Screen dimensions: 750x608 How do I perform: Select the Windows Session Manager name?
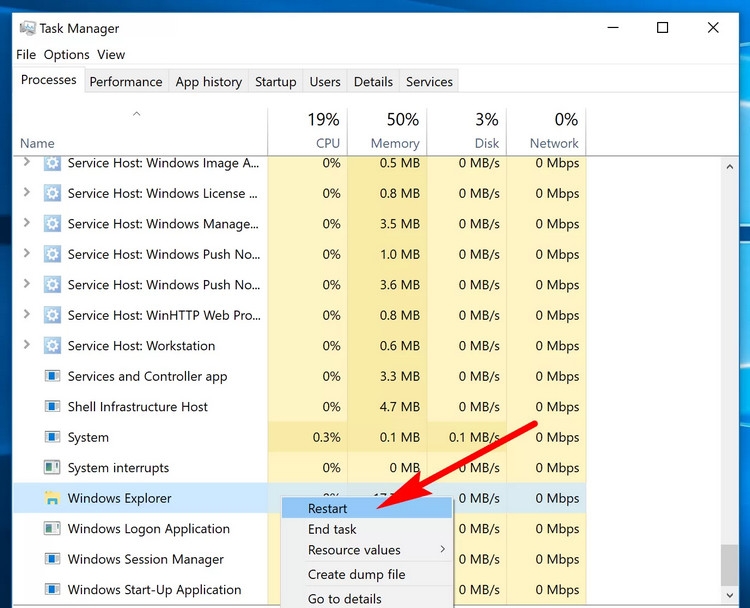coord(146,559)
